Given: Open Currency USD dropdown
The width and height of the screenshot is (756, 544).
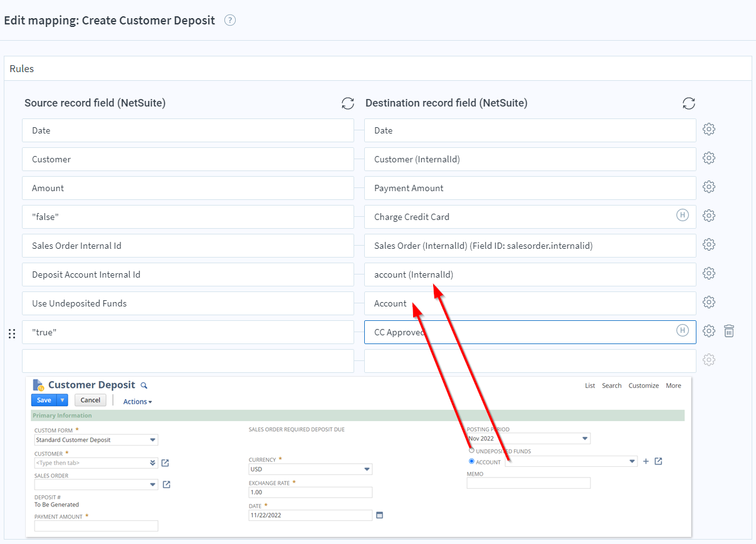Looking at the screenshot, I should coord(367,469).
